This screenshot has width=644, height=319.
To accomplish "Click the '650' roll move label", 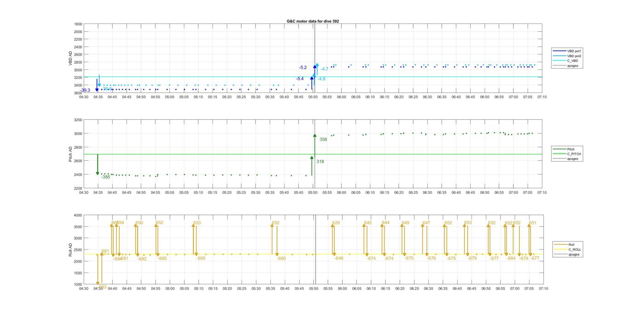I will point(139,223).
